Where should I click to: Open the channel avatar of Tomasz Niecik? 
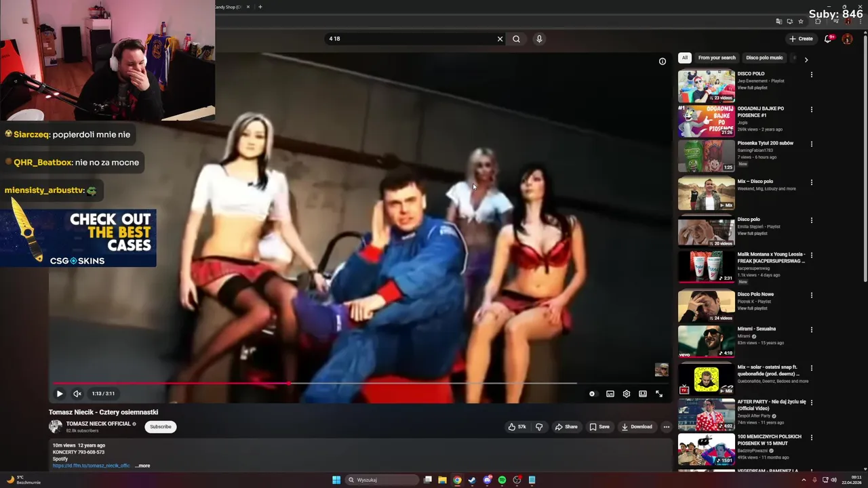[56, 426]
